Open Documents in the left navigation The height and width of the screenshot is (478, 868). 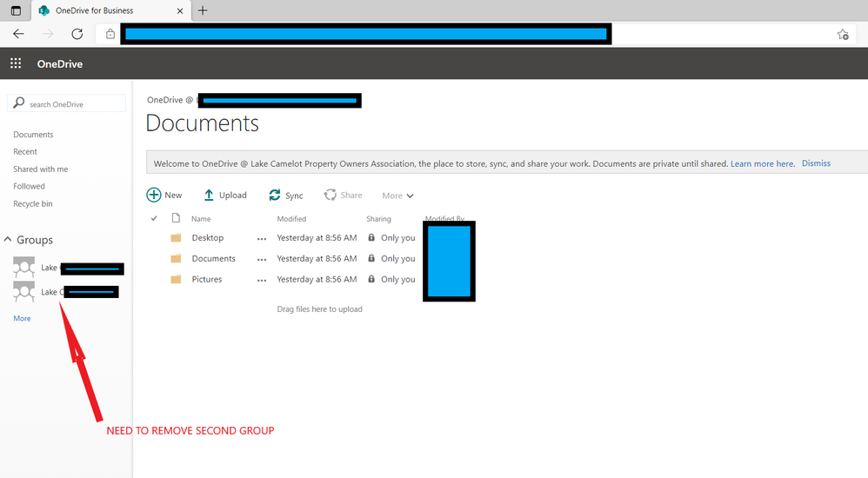[33, 135]
